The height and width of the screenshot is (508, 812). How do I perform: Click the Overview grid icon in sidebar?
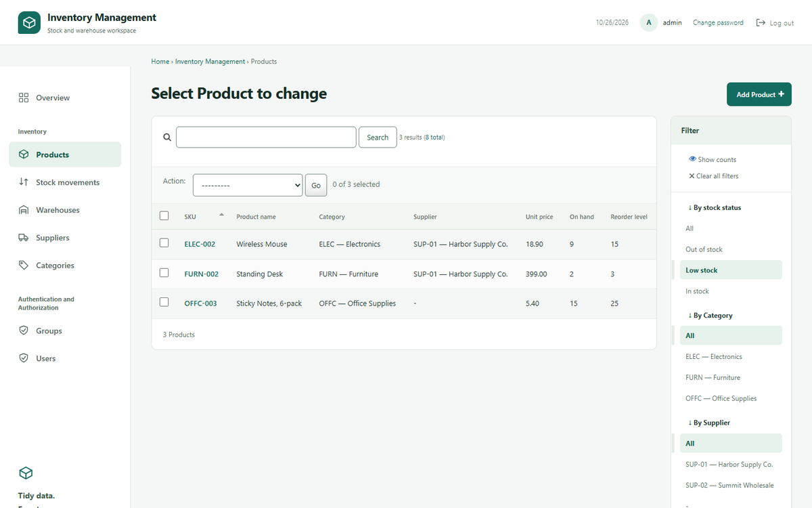[x=24, y=98]
